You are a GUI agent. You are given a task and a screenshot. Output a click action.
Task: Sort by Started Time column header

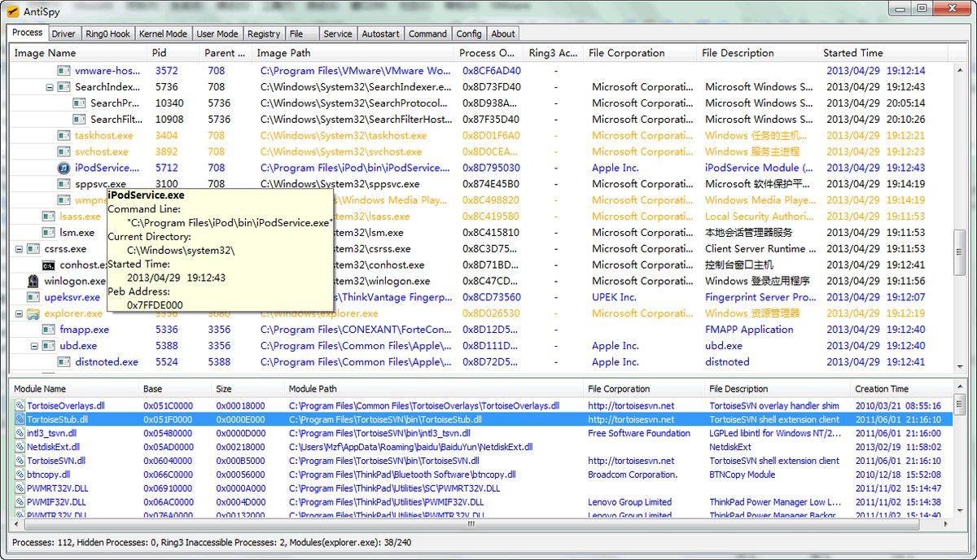[x=883, y=53]
